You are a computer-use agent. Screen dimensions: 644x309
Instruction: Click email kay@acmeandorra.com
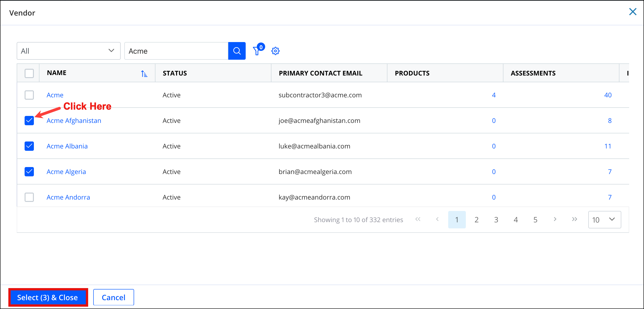coord(314,197)
